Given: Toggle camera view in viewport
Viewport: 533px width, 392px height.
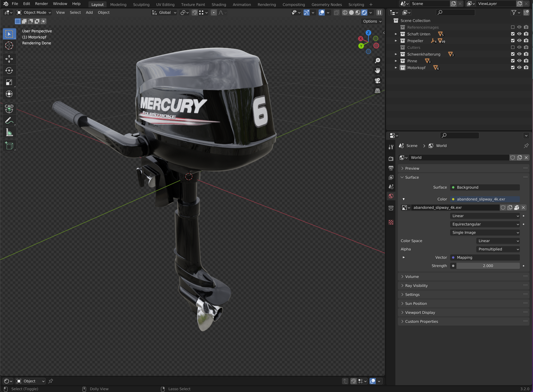Looking at the screenshot, I should point(378,81).
